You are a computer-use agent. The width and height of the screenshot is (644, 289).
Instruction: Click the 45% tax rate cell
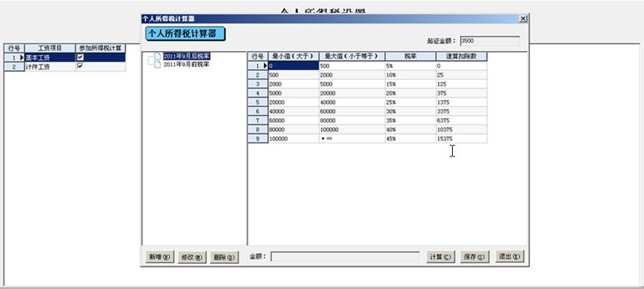pos(410,139)
